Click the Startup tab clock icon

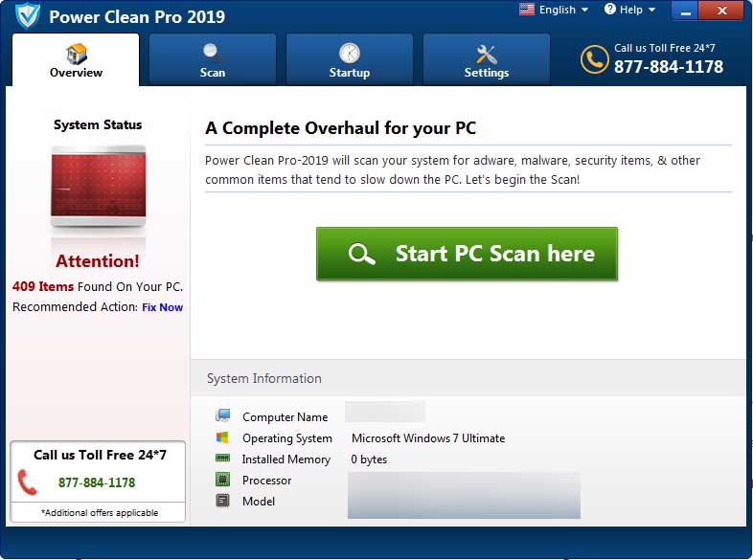tap(350, 54)
